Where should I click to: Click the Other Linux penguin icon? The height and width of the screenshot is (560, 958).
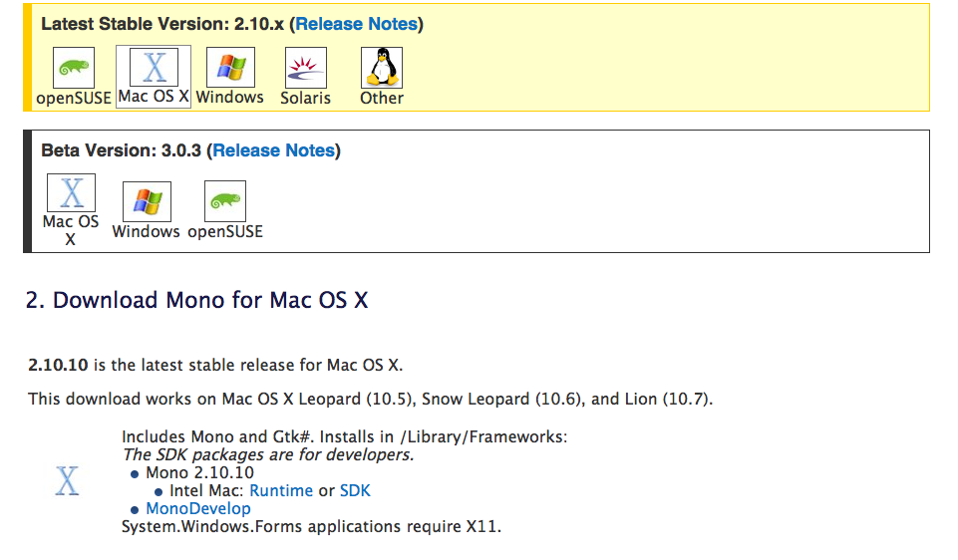point(382,68)
